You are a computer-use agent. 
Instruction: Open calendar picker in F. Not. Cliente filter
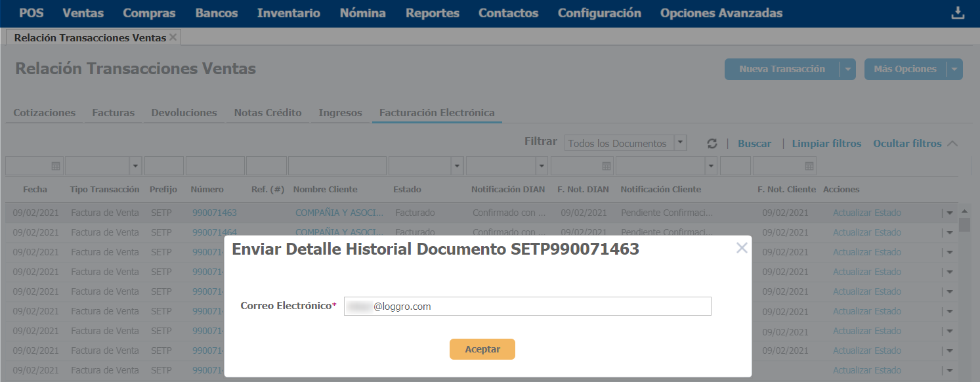pyautogui.click(x=809, y=166)
